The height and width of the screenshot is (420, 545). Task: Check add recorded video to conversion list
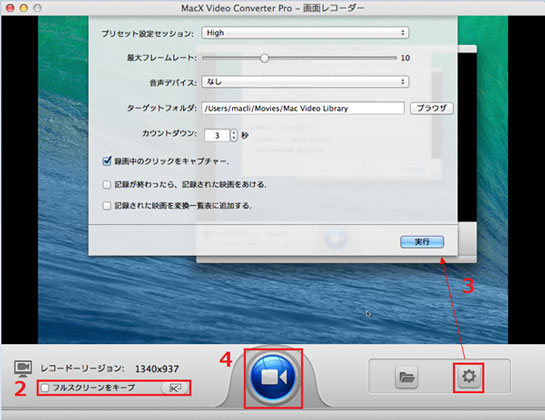tap(107, 205)
